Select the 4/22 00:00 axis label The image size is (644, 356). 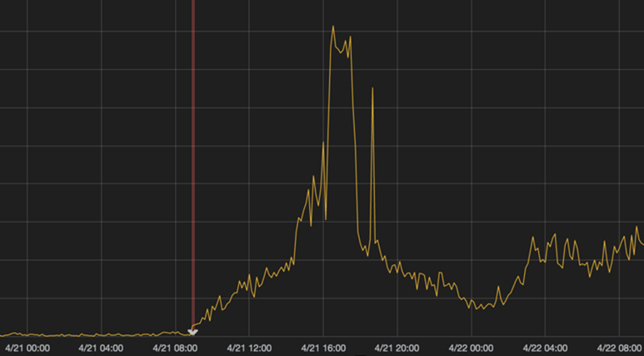(471, 348)
